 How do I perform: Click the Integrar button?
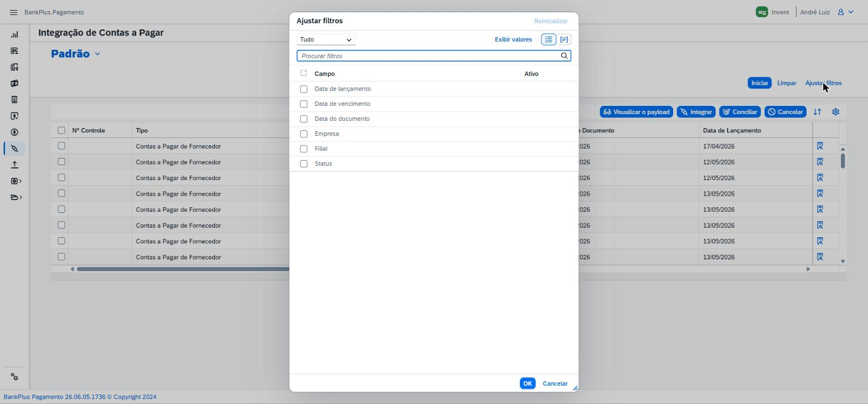[696, 112]
